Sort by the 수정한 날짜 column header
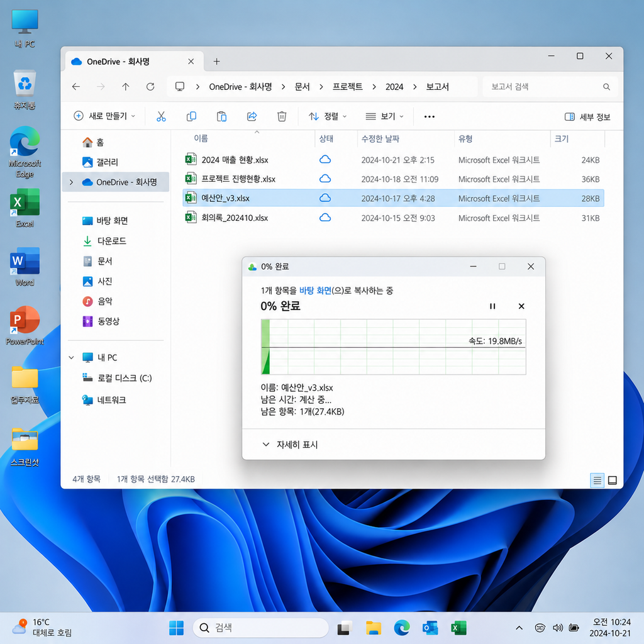The image size is (644, 644). click(x=380, y=139)
